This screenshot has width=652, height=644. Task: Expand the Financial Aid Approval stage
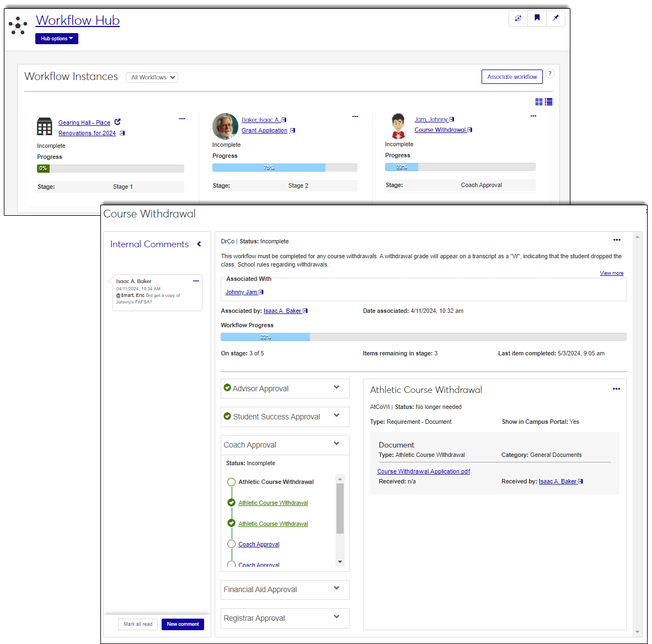click(336, 588)
